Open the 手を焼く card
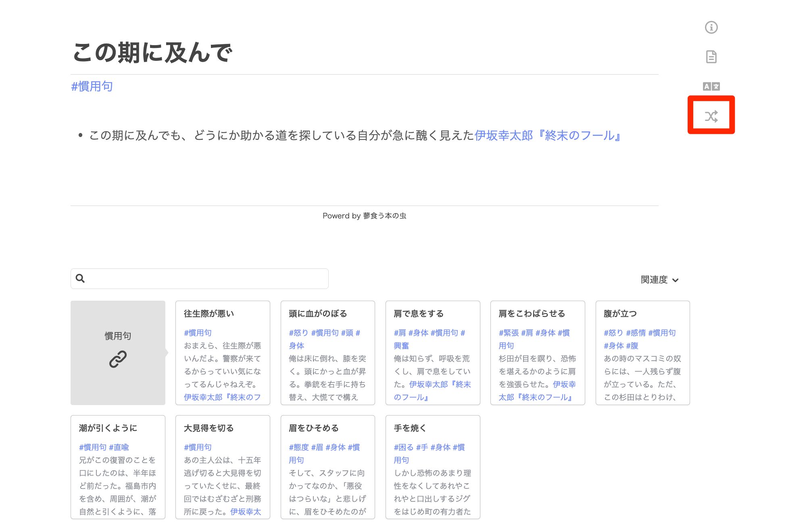This screenshot has height=532, width=805. (410, 428)
